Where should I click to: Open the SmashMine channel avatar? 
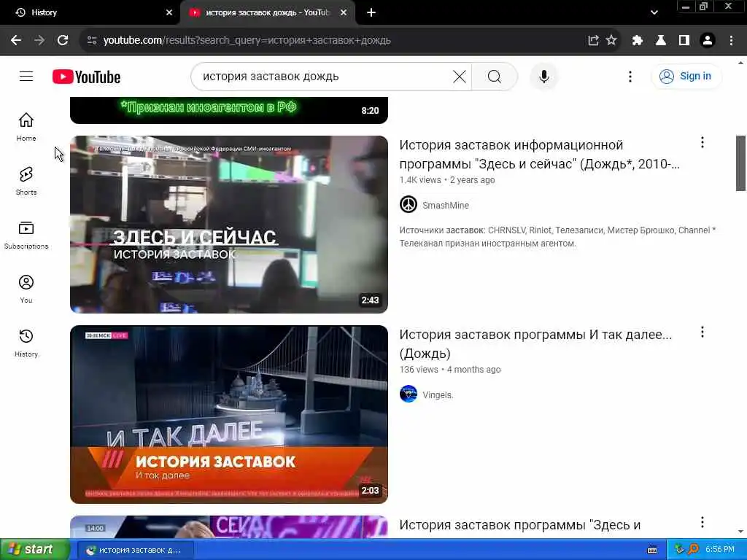tap(409, 205)
